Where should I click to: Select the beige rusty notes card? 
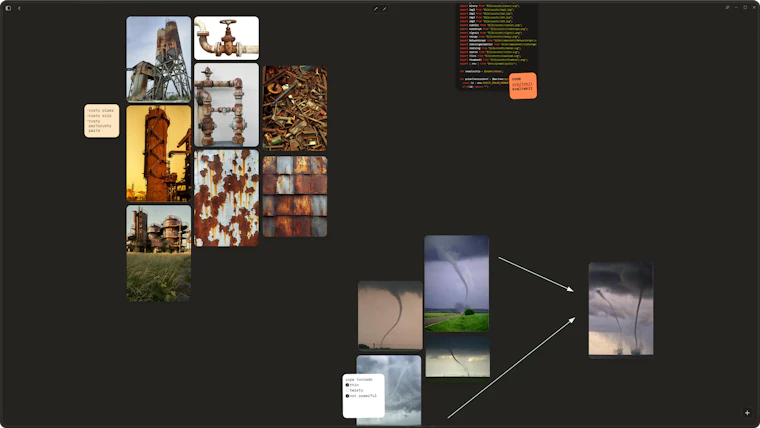pyautogui.click(x=101, y=121)
